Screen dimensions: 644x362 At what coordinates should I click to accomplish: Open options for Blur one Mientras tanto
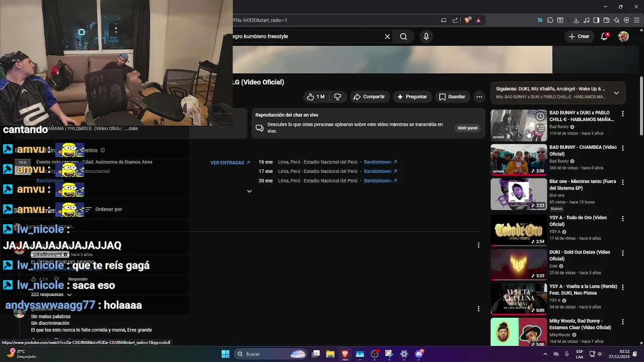pos(622,183)
